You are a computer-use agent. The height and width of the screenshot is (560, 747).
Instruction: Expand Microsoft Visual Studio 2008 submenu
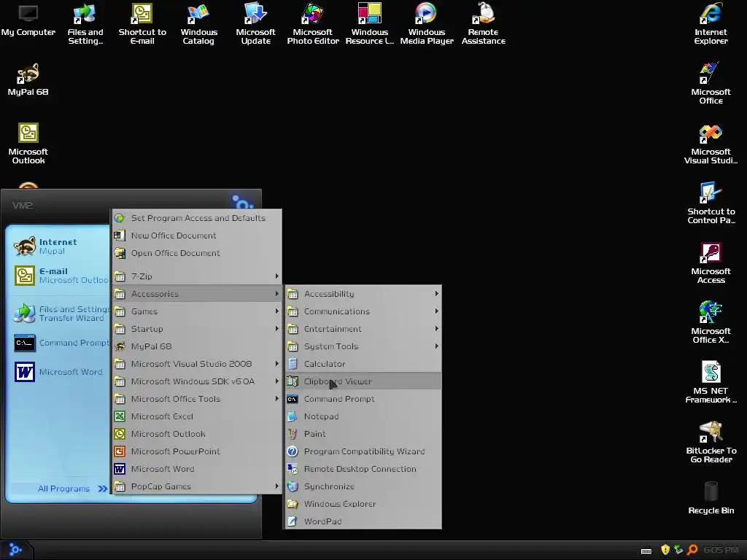[197, 364]
